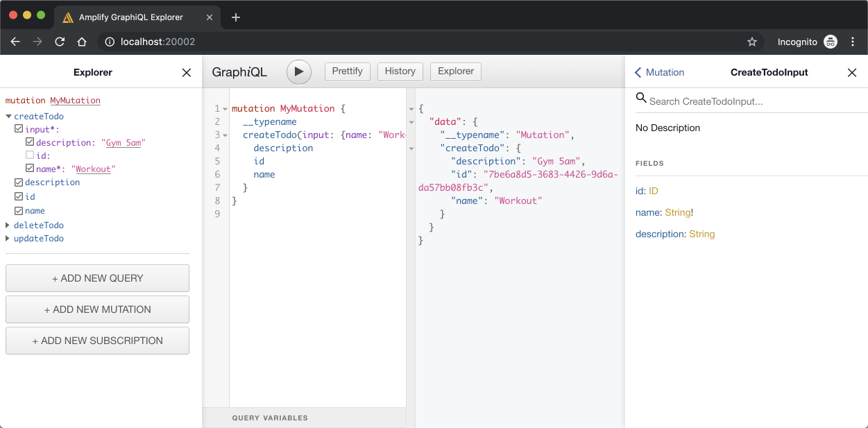Go to the browser home page
The width and height of the screenshot is (868, 428).
82,42
